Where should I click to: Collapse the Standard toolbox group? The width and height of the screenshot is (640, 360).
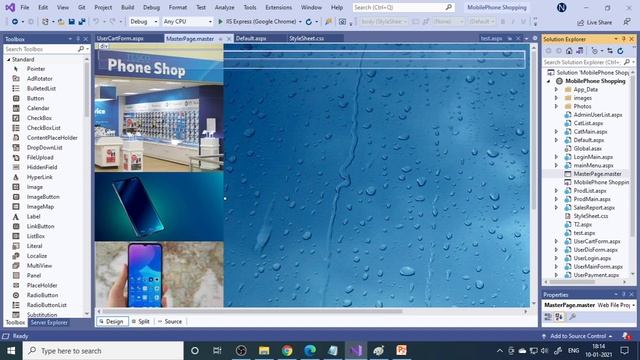pyautogui.click(x=9, y=60)
